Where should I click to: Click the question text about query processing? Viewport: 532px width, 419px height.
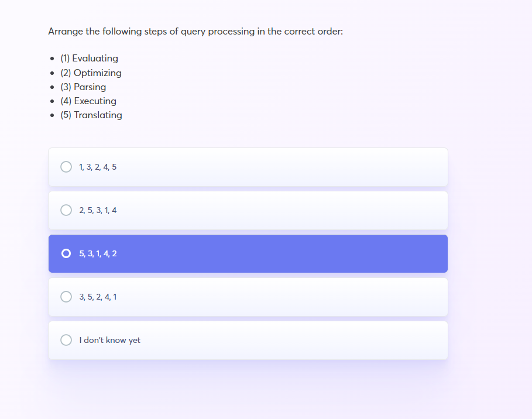(x=195, y=31)
